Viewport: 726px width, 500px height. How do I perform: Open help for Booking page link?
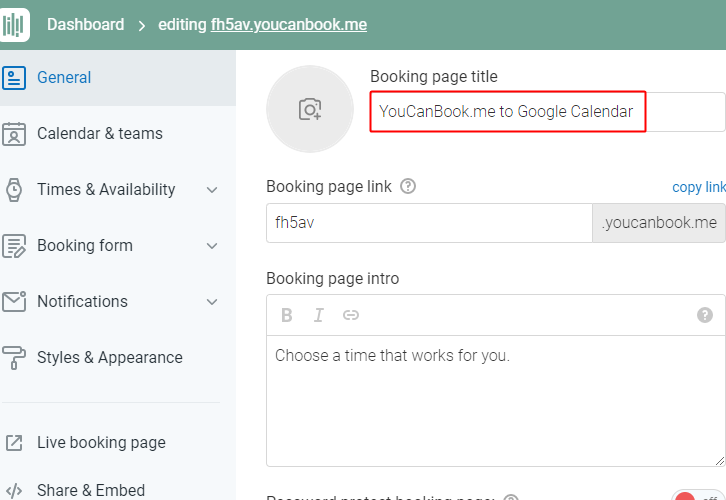click(x=408, y=186)
